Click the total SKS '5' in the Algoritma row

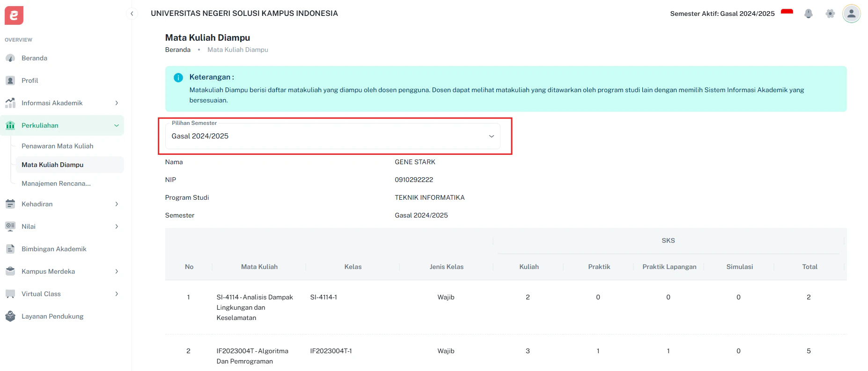point(809,351)
